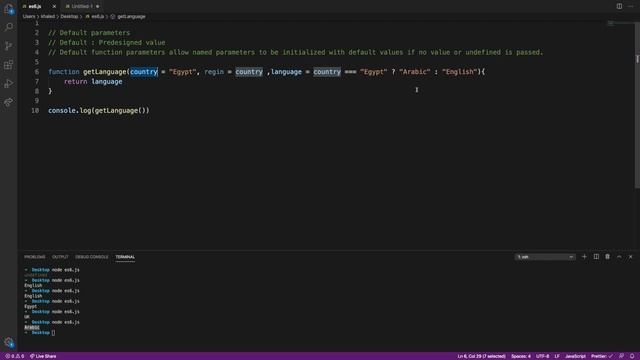Open the Problems panel tab
This screenshot has height=360, width=640.
tap(35, 257)
